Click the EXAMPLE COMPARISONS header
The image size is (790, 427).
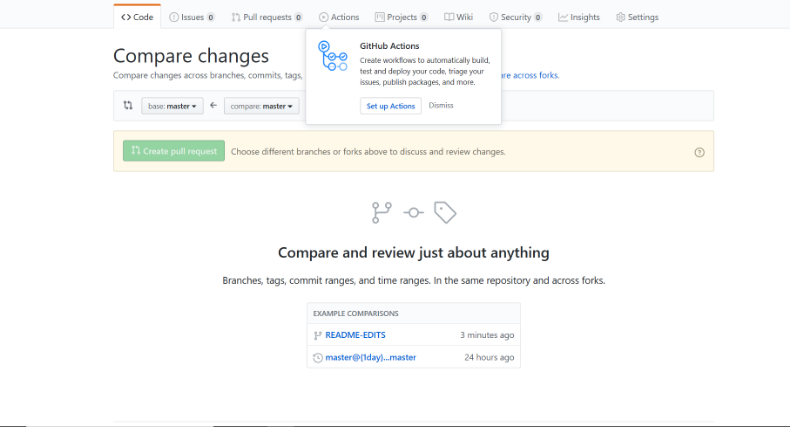point(356,313)
